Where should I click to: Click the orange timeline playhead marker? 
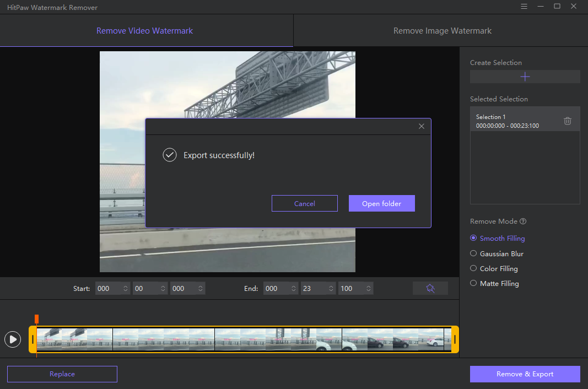click(x=36, y=319)
